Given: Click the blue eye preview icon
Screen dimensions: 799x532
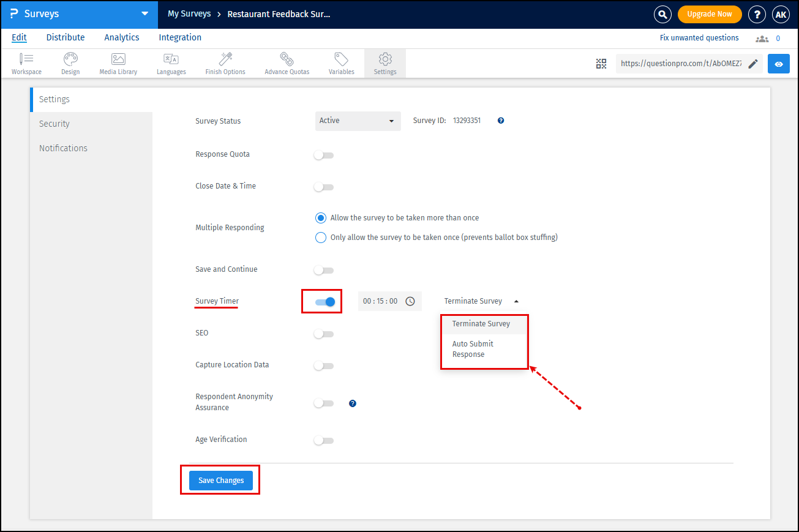Looking at the screenshot, I should click(778, 64).
